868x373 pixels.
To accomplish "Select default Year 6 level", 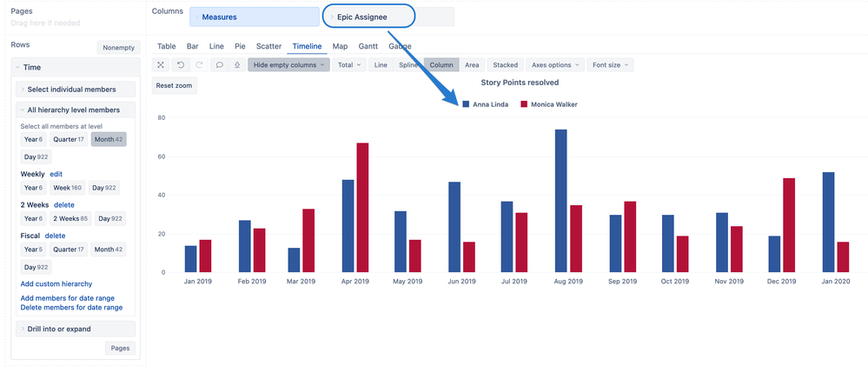I will (33, 139).
